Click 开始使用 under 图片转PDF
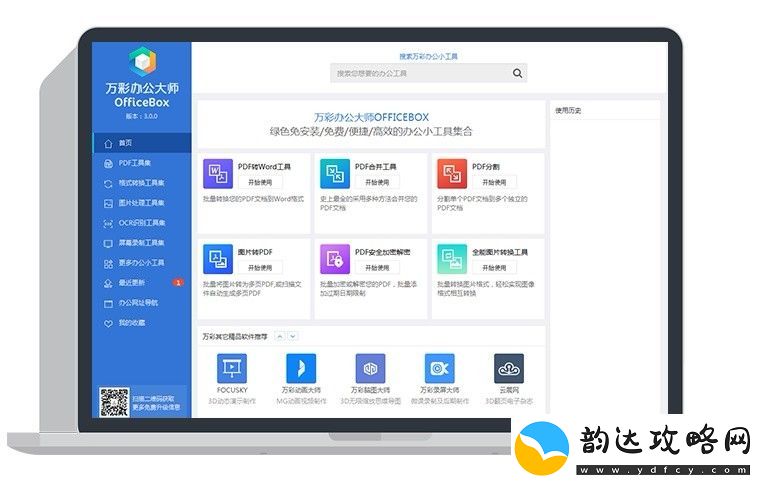This screenshot has height=481, width=761. 260,268
